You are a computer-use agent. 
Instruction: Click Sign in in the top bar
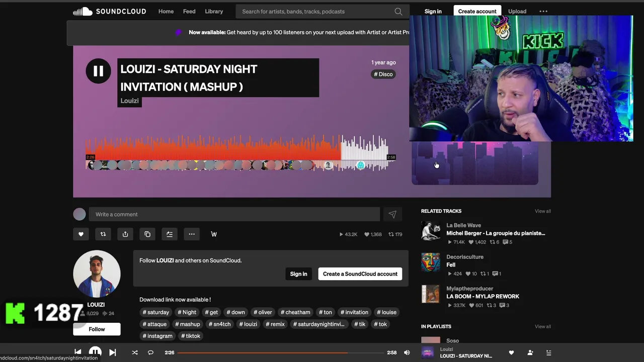433,11
